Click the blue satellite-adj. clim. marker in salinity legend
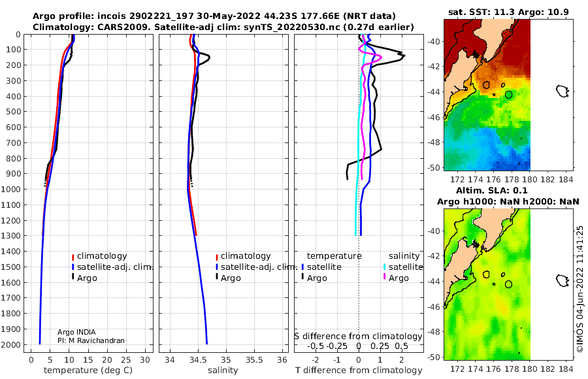 (x=217, y=267)
